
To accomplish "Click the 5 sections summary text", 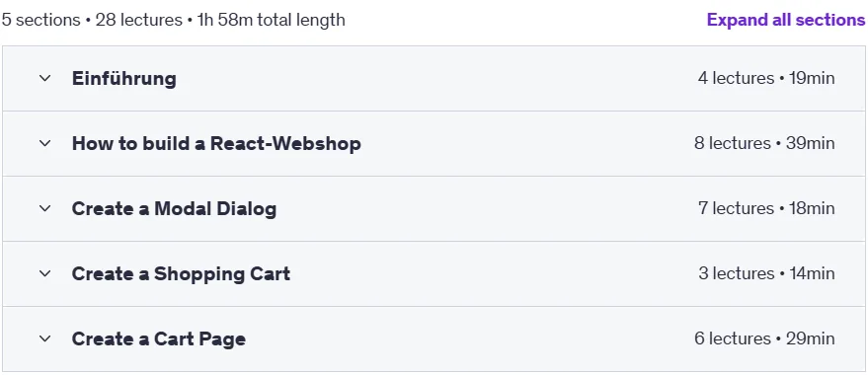I will click(x=41, y=20).
